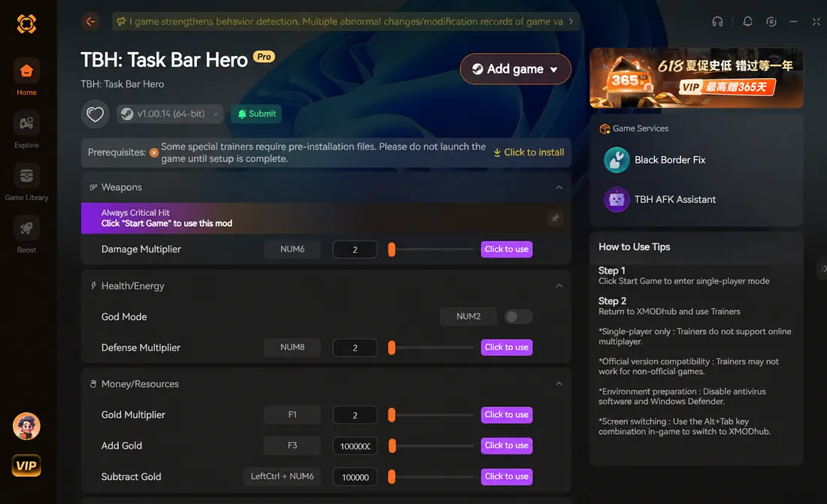
Task: Edit Damage Multiplier value field
Action: click(355, 249)
